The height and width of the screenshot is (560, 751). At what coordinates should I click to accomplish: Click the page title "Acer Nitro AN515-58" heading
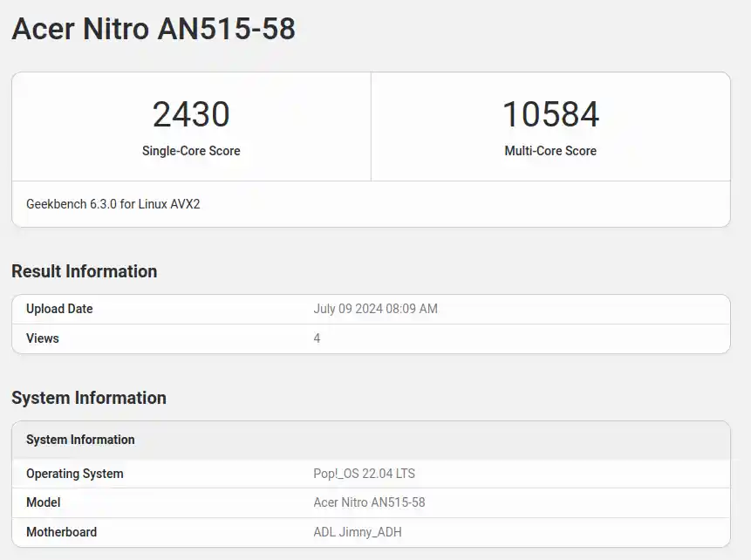click(x=154, y=29)
